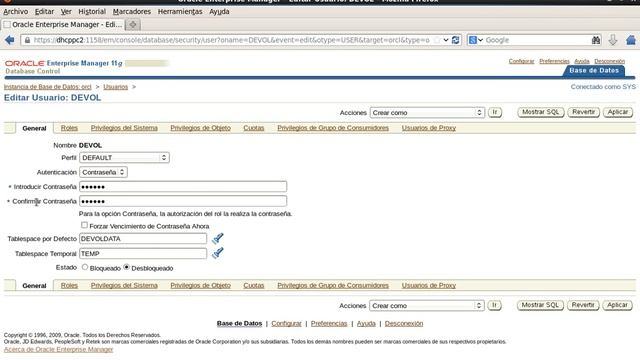This screenshot has width=640, height=360.
Task: Open the URL history dropdown arrow
Action: (446, 40)
